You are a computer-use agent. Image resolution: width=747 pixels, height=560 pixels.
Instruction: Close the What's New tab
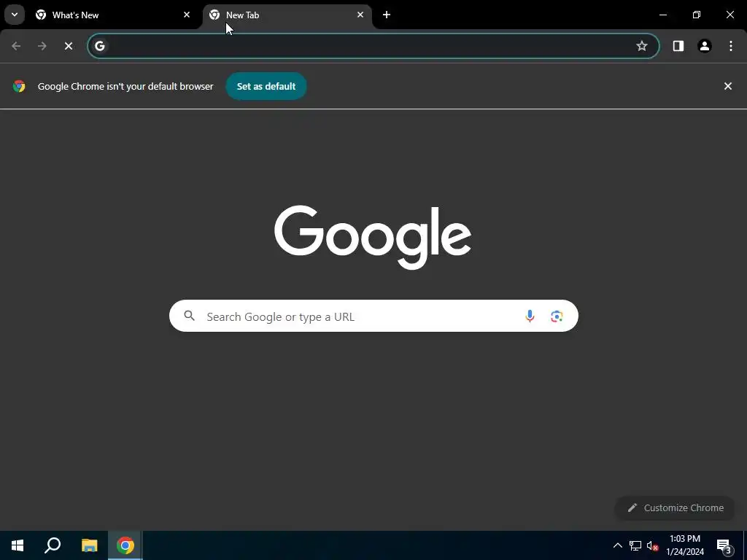[x=187, y=15]
